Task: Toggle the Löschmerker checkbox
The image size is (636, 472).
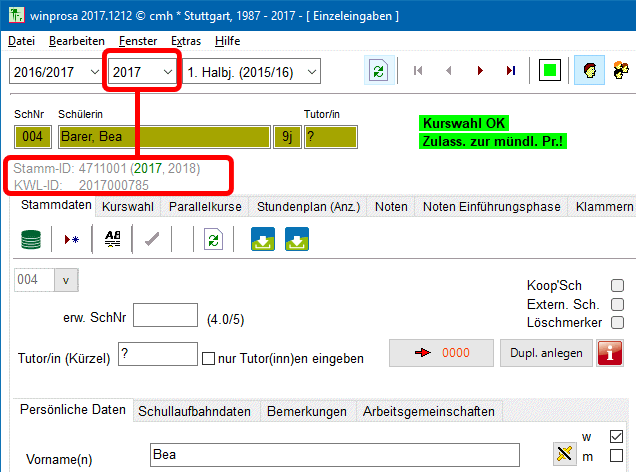Action: pos(617,323)
